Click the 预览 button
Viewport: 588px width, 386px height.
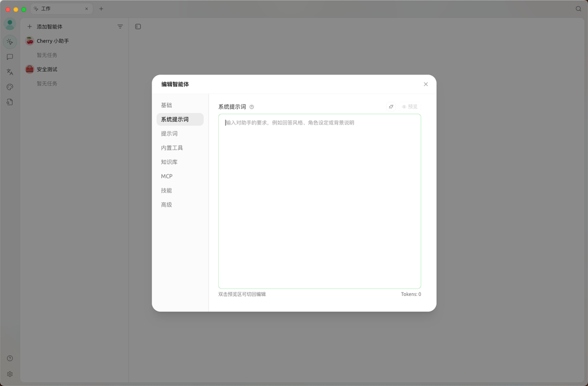tap(409, 107)
